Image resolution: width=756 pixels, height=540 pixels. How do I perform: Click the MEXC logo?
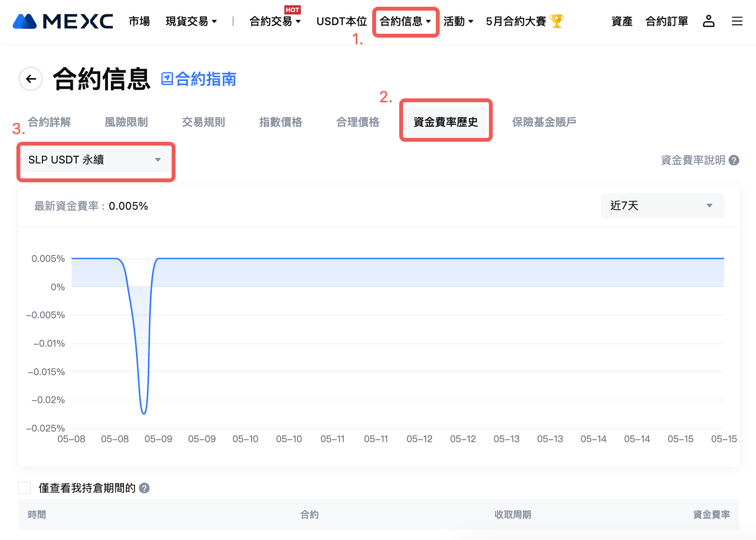coord(63,21)
